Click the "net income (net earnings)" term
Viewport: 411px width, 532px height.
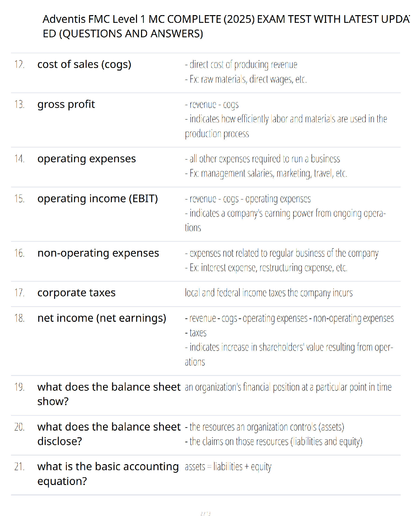(102, 318)
